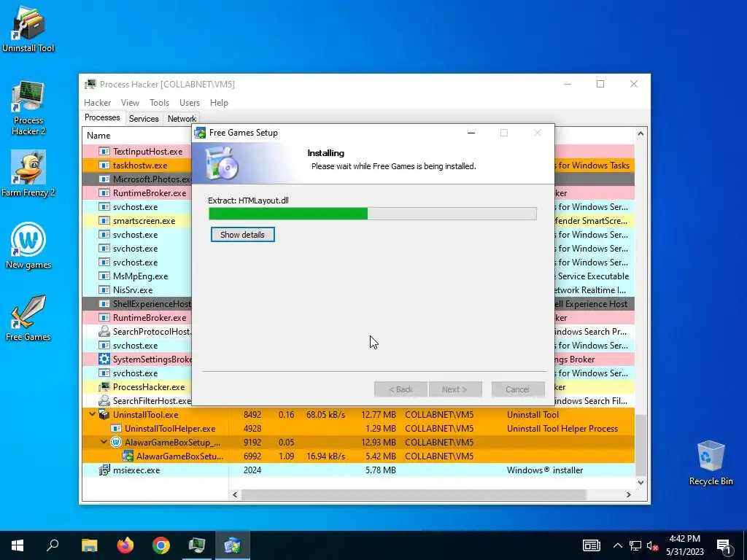Click the Windows® installer description cell
Image resolution: width=747 pixels, height=560 pixels.
[x=545, y=470]
